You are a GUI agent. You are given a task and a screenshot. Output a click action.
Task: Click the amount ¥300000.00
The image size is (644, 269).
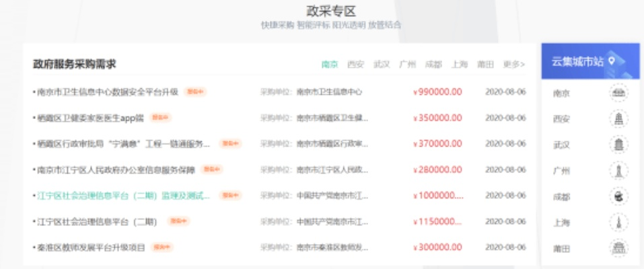pos(438,247)
